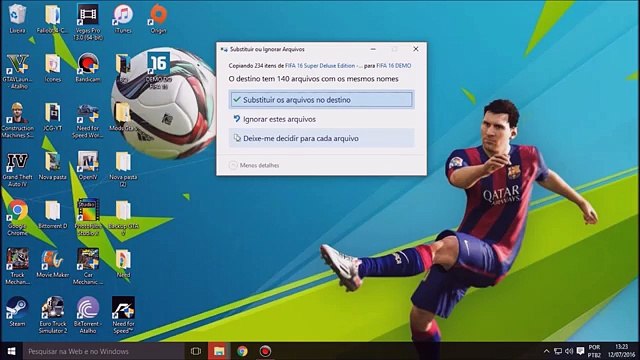This screenshot has height=360, width=640.
Task: Select the Nova pasta (2) folder
Action: 123,169
